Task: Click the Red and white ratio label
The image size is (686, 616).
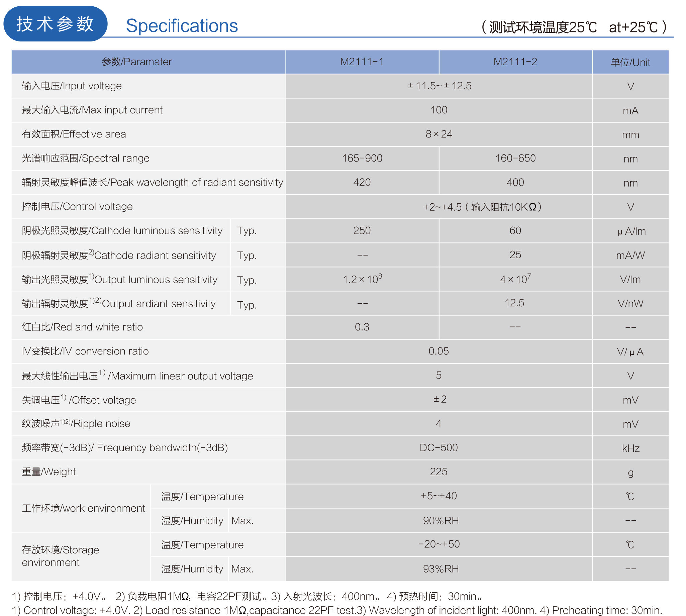Action: 82,327
